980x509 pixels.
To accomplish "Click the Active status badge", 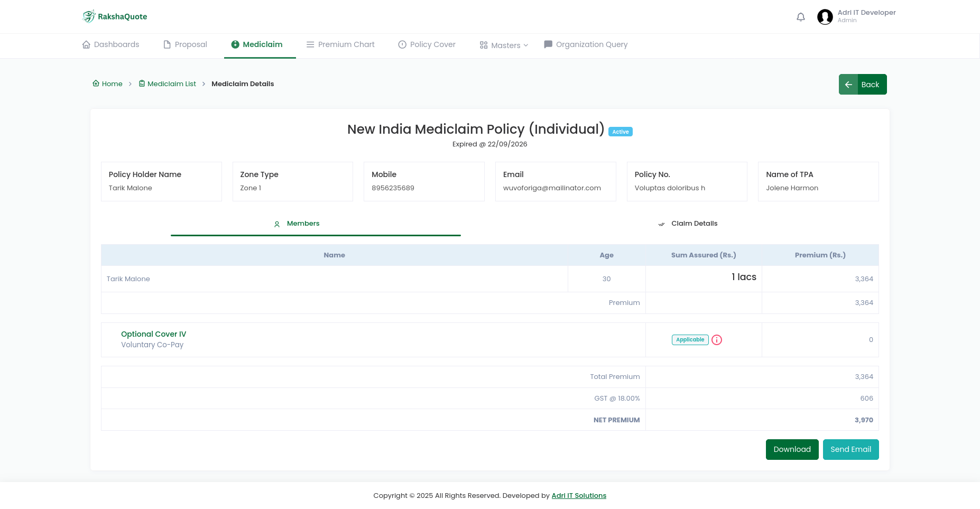I will click(x=621, y=132).
